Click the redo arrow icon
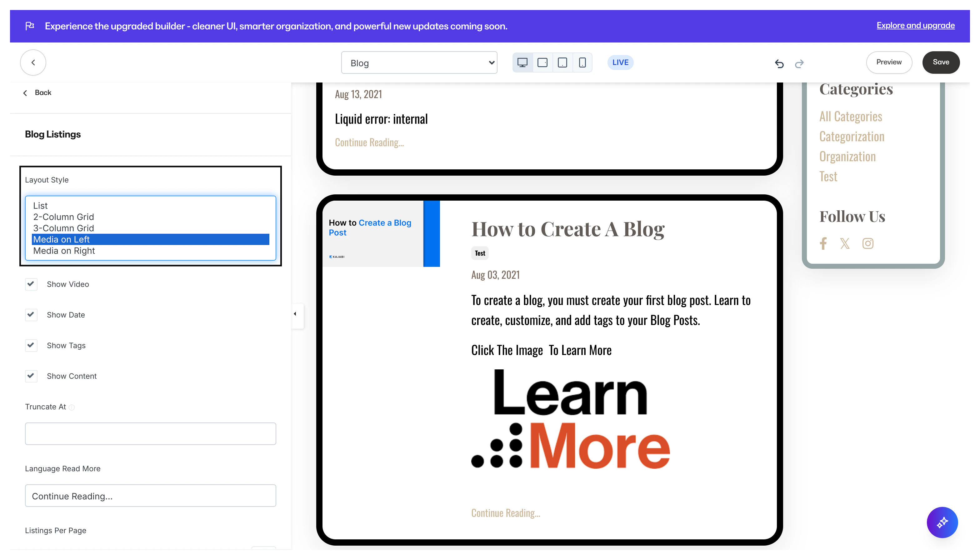 pyautogui.click(x=799, y=63)
